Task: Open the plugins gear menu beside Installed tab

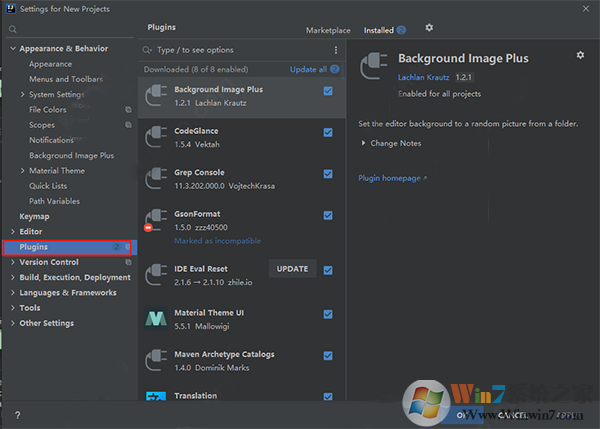Action: [429, 28]
